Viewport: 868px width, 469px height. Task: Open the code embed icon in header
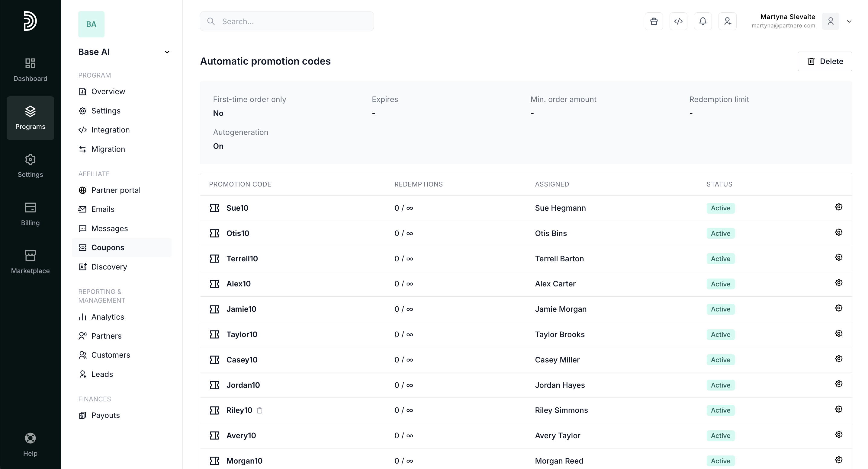coord(678,21)
